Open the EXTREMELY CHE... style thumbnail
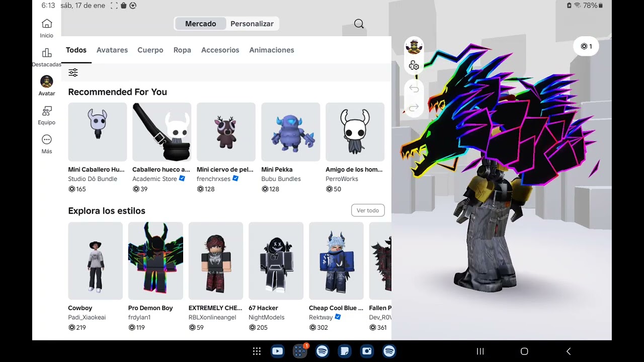 (216, 261)
